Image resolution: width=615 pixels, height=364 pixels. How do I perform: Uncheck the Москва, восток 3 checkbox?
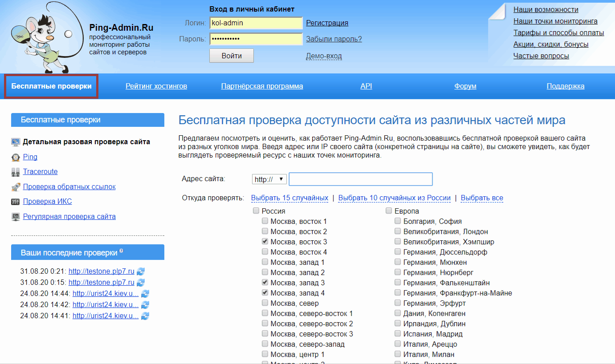265,242
